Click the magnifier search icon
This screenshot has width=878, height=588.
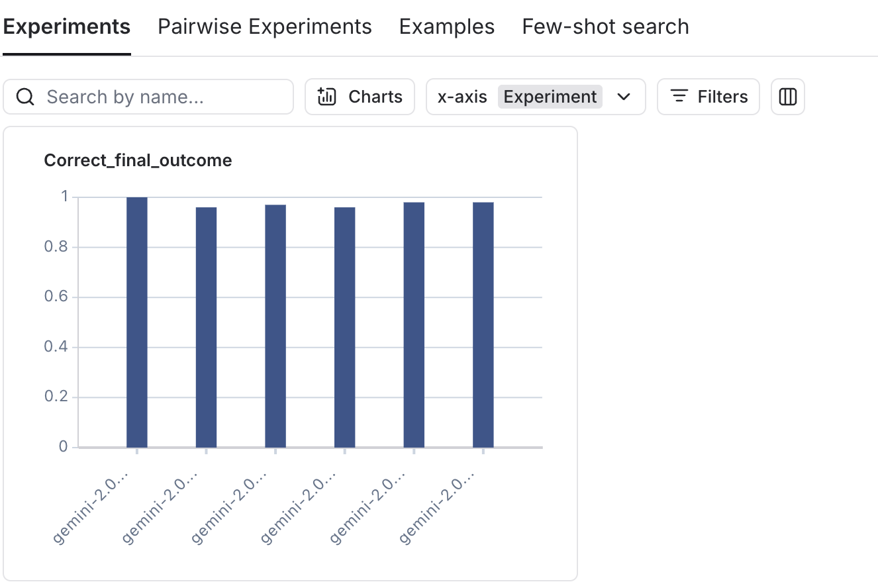click(x=25, y=97)
